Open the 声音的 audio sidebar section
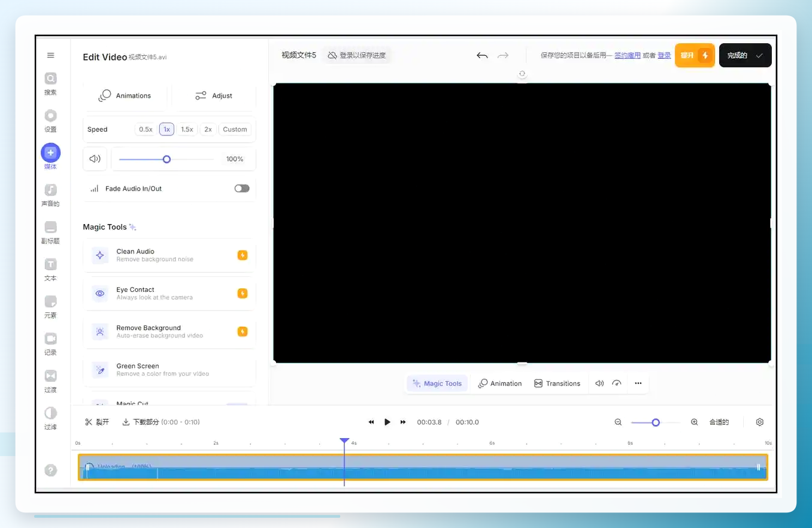This screenshot has width=812, height=528. (x=50, y=195)
